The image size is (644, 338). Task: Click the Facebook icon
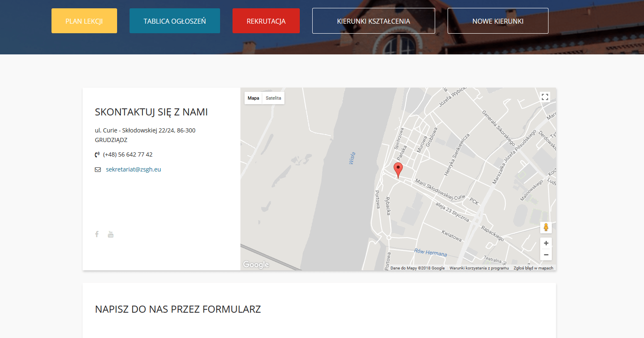click(97, 234)
